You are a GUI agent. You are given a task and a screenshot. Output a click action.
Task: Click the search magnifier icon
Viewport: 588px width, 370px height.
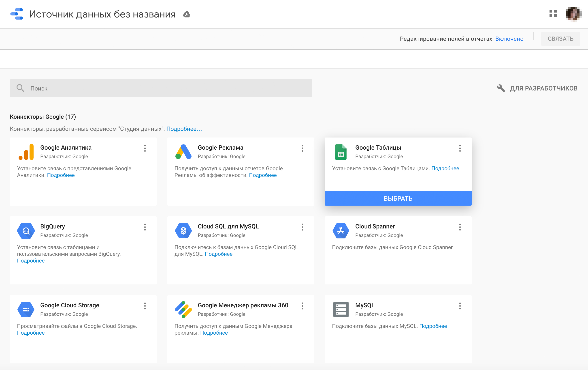coord(20,88)
